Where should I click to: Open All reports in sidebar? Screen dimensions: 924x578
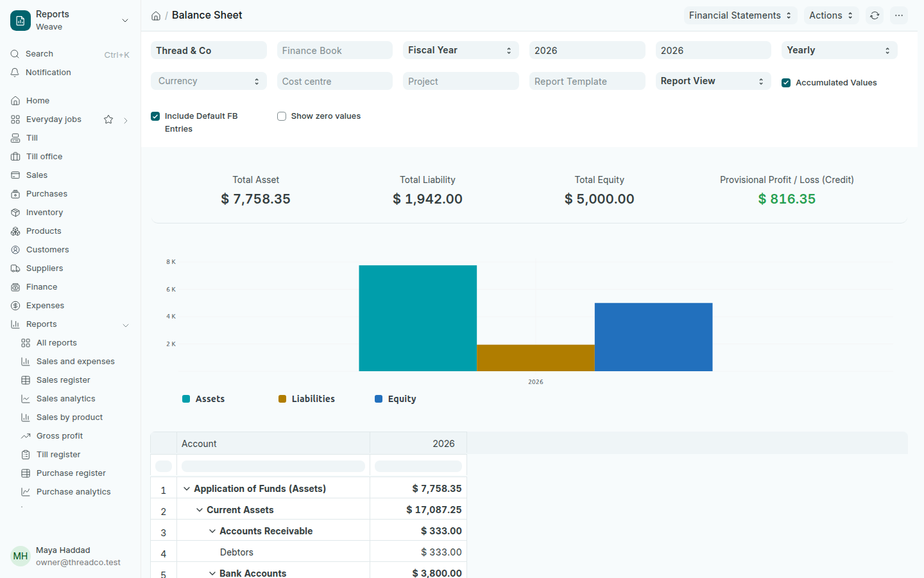pyautogui.click(x=56, y=343)
